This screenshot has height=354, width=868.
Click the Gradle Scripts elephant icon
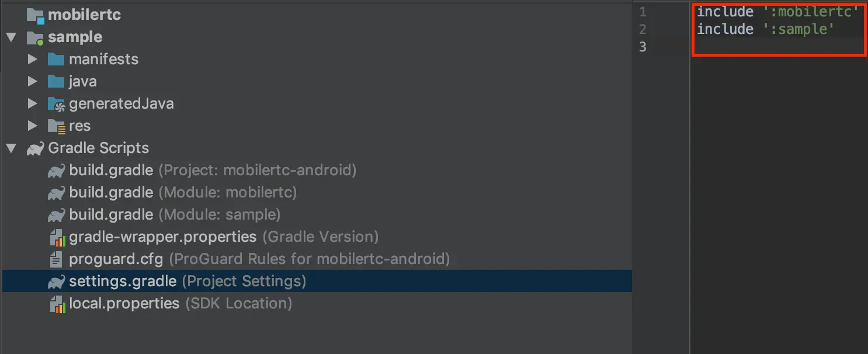35,148
